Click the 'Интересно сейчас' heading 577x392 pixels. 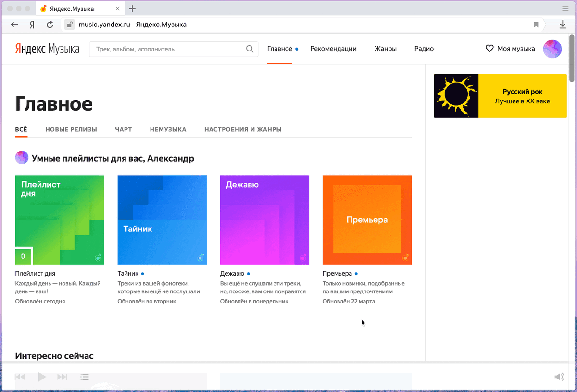coord(54,356)
